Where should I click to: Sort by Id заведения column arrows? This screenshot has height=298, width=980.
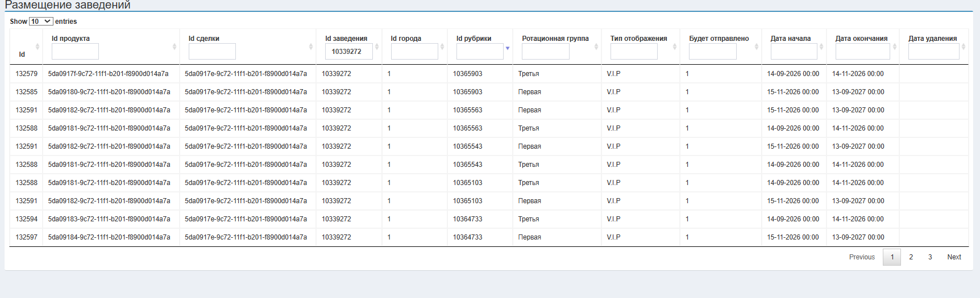(x=377, y=47)
